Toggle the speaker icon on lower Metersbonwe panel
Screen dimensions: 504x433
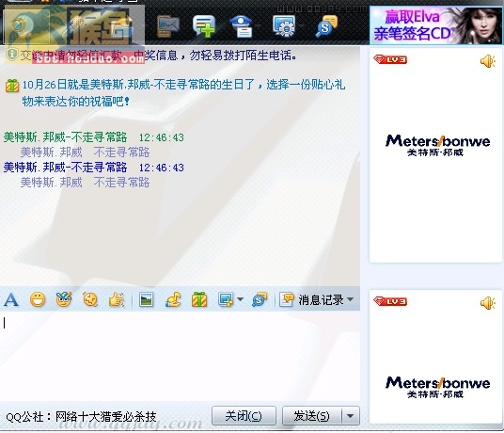[488, 303]
